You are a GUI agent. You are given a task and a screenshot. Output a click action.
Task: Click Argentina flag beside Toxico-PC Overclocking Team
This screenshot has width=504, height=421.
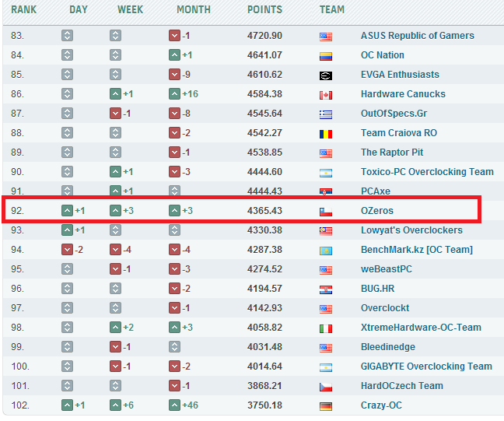[326, 173]
